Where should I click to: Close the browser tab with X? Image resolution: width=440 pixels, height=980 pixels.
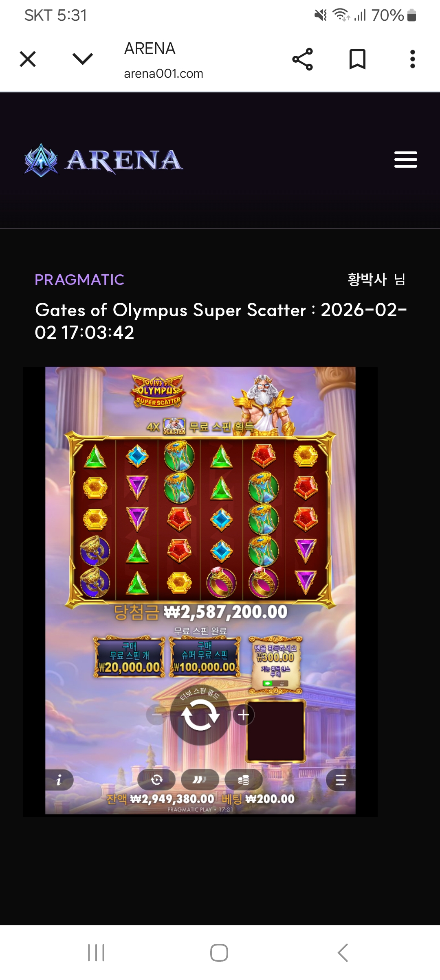[x=28, y=59]
